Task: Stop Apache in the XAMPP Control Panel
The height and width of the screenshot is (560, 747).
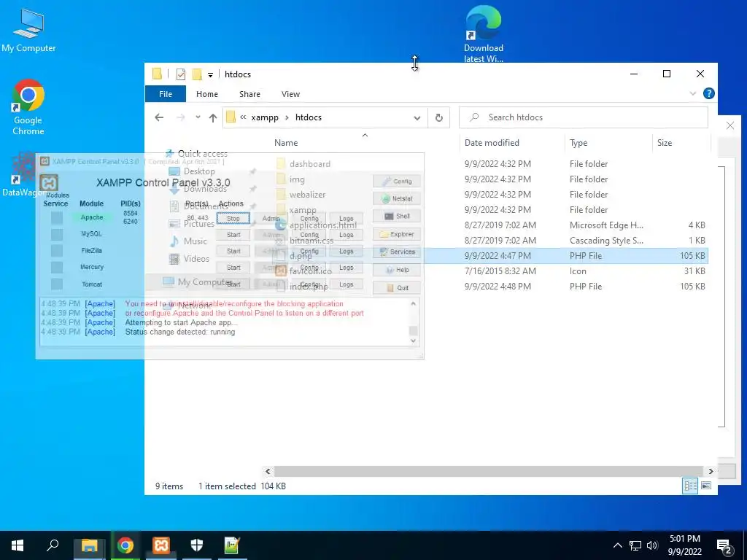Action: (x=233, y=219)
